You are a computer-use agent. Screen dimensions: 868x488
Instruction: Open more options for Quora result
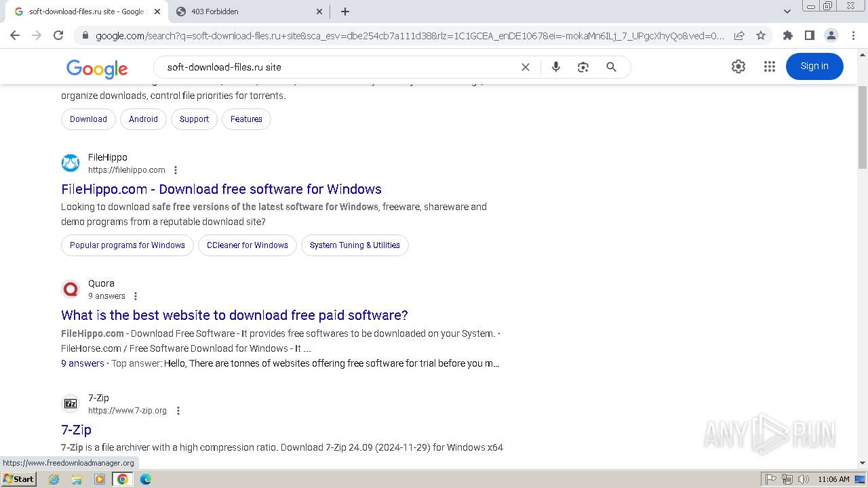point(136,296)
